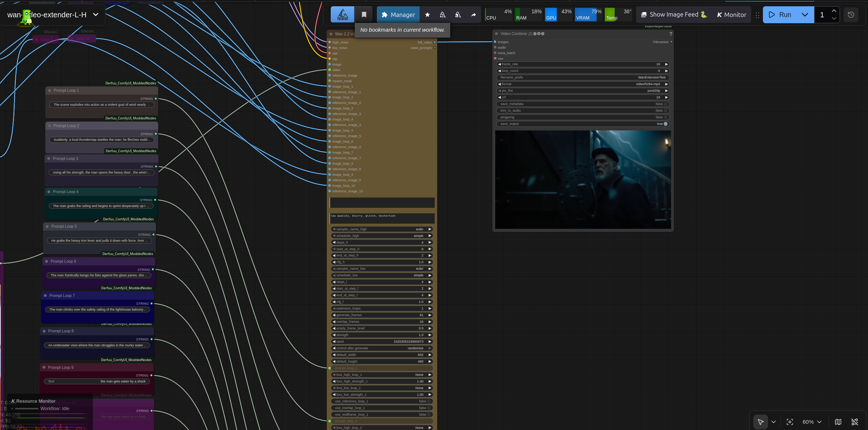
Task: Enable use_reference_loop_1 toggle
Action: 429,401
